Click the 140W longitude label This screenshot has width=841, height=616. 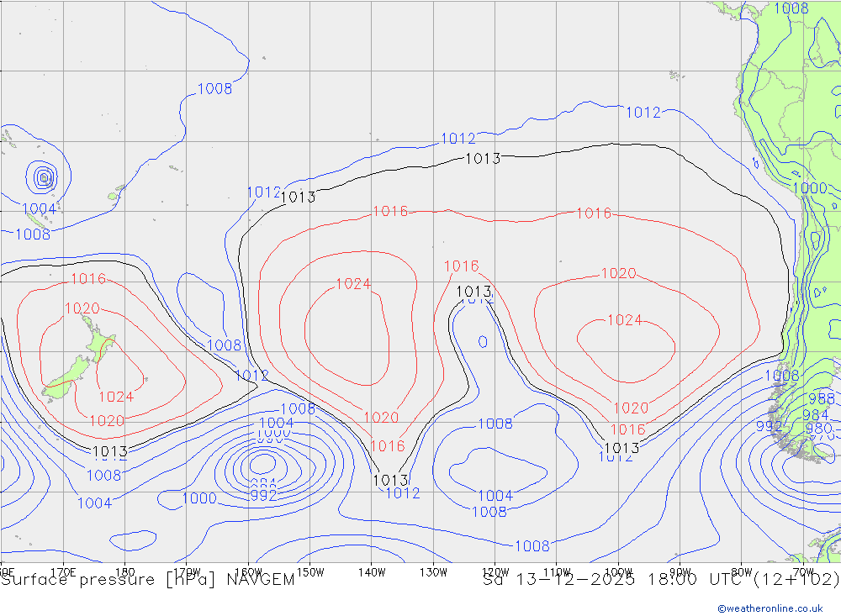(372, 572)
